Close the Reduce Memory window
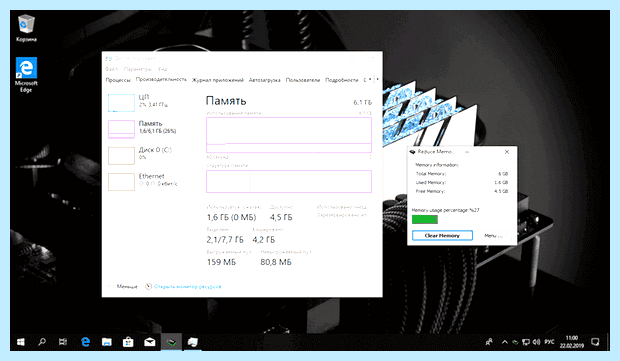The height and width of the screenshot is (361, 620). tap(507, 152)
